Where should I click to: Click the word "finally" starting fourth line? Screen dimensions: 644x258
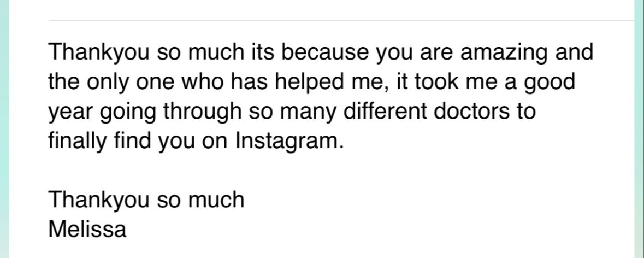click(78, 142)
